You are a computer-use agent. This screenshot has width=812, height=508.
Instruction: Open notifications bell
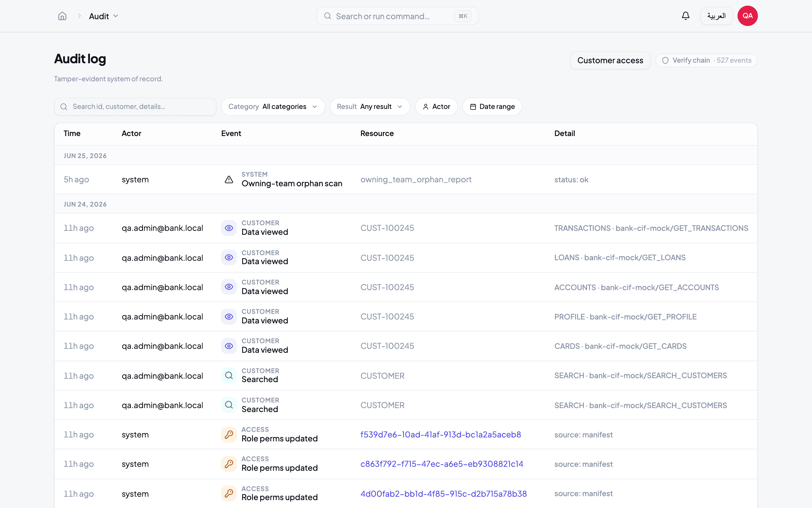point(685,16)
